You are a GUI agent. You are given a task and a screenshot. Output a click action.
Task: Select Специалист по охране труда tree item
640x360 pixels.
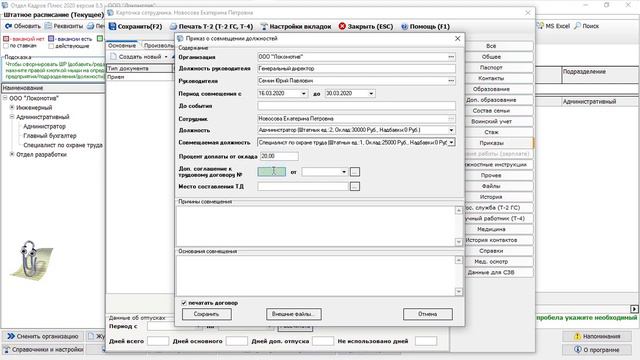[63, 145]
